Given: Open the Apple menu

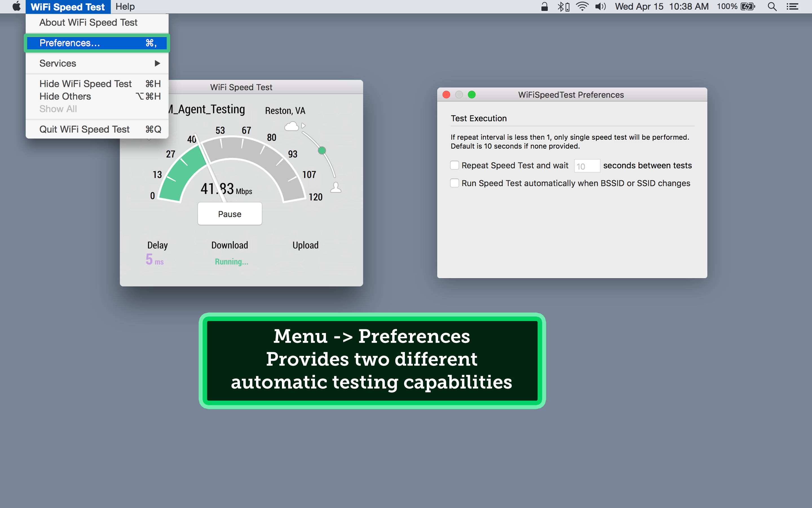Looking at the screenshot, I should coord(16,7).
